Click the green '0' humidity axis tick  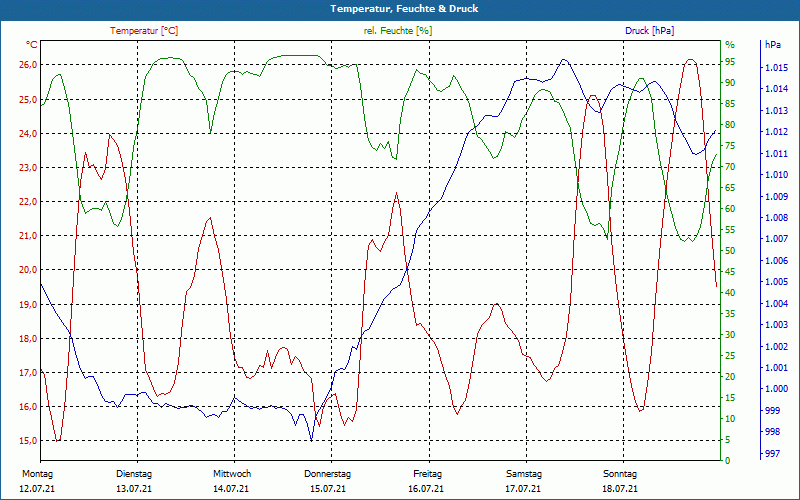tap(728, 461)
